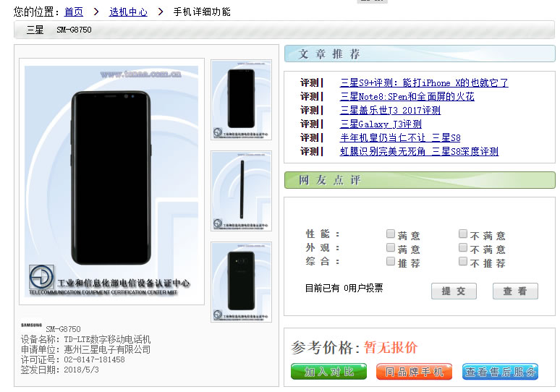Open article 三星S9+评测: 能打iPhone X的也就它了
The height and width of the screenshot is (392, 560).
[424, 83]
